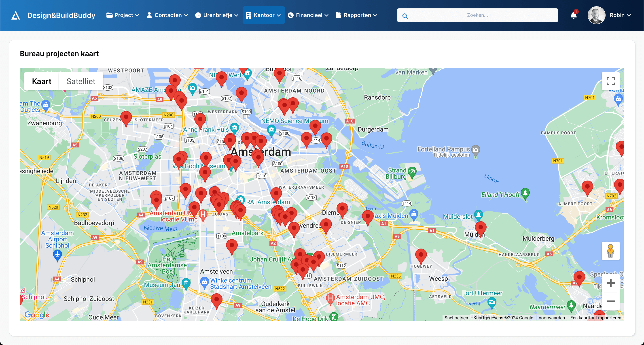Click The Outlets shopping icon
Image resolution: width=644 pixels, height=345 pixels.
46,106
